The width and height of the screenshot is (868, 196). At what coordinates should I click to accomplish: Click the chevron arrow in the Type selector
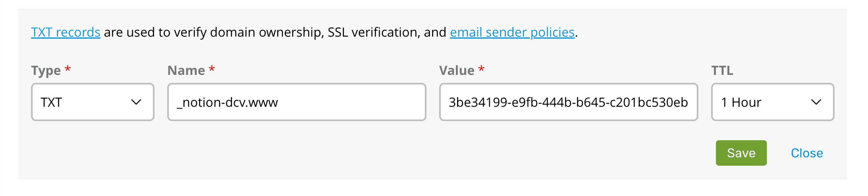click(x=136, y=102)
